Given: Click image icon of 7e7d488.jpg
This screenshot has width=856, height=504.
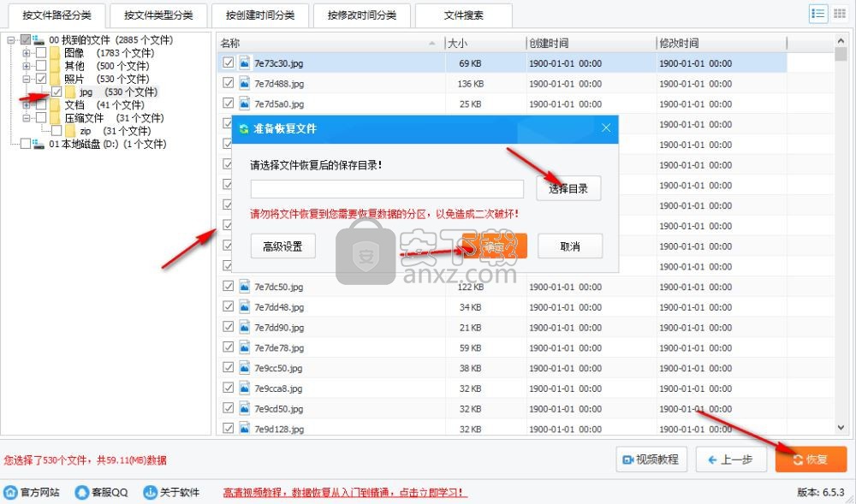Looking at the screenshot, I should point(245,84).
